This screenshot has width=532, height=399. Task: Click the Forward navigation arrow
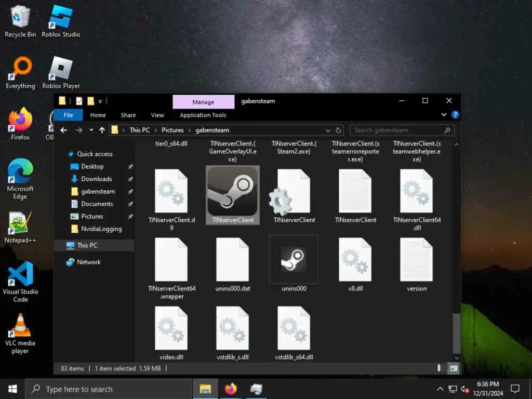point(79,130)
